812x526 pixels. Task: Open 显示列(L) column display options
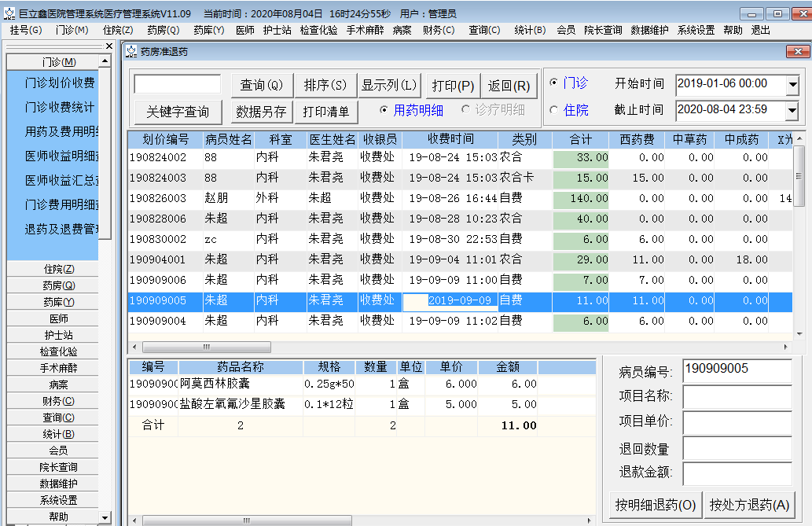(391, 84)
